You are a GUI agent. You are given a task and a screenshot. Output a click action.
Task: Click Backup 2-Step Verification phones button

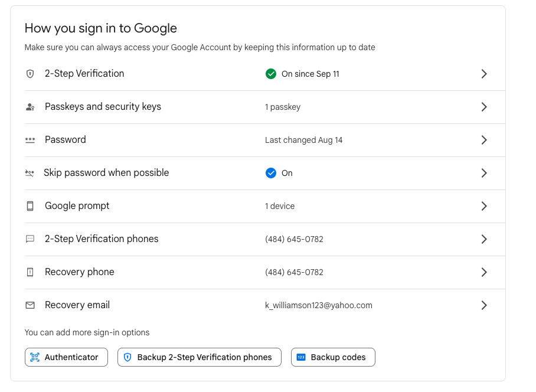[x=200, y=357]
